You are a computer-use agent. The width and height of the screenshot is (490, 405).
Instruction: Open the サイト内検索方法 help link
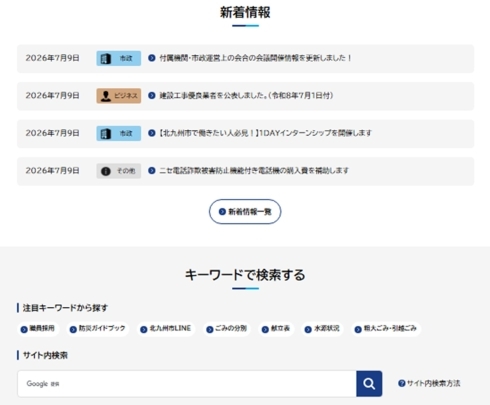pos(429,383)
